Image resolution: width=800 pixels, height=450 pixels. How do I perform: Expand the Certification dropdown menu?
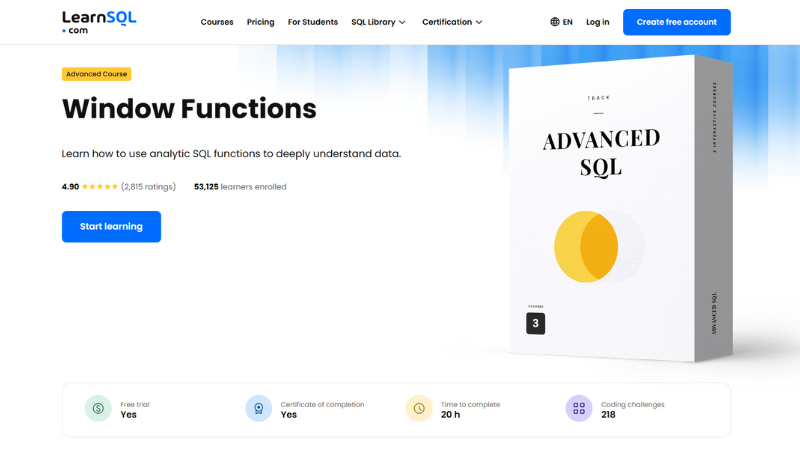click(452, 22)
